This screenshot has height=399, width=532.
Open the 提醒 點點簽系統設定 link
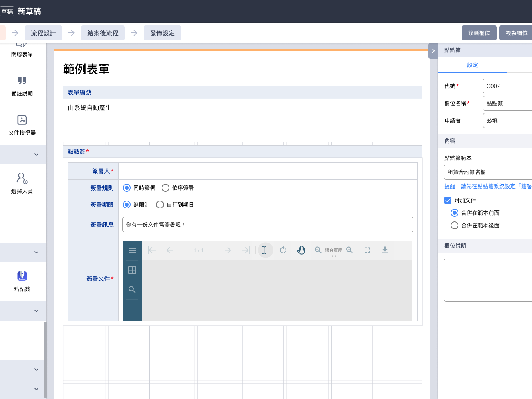click(x=488, y=186)
